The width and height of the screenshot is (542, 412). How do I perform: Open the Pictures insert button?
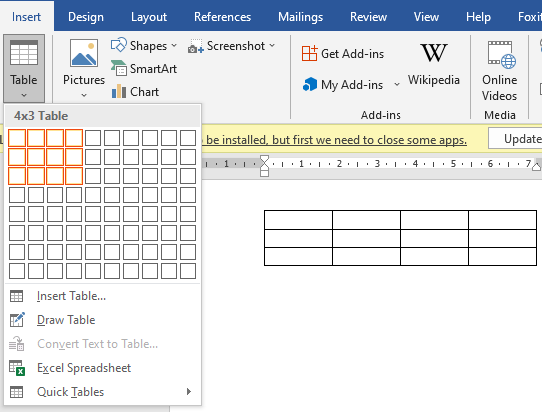(x=84, y=67)
